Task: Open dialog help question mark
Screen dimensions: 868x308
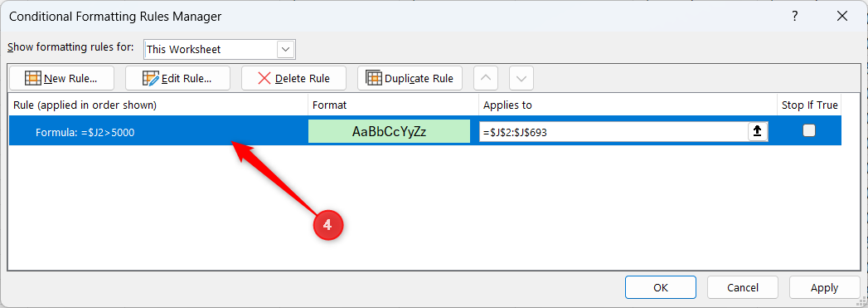Action: [795, 17]
